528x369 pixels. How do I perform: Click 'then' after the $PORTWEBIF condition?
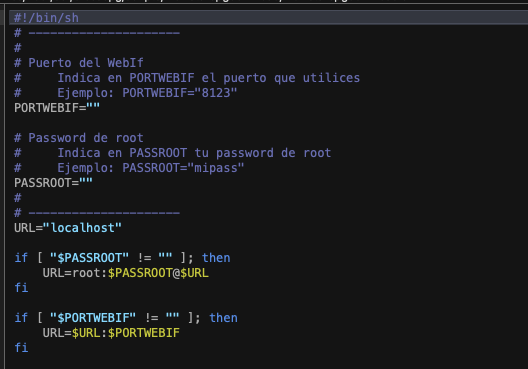[x=224, y=318]
